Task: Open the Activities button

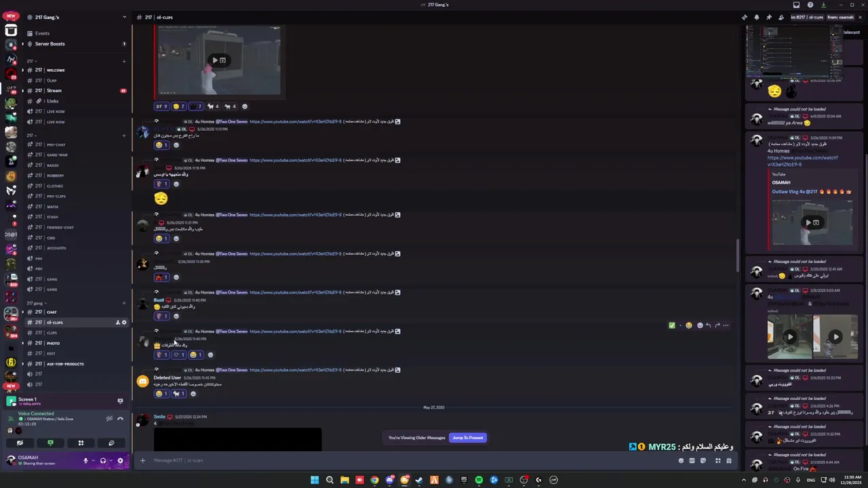Action: click(x=81, y=443)
